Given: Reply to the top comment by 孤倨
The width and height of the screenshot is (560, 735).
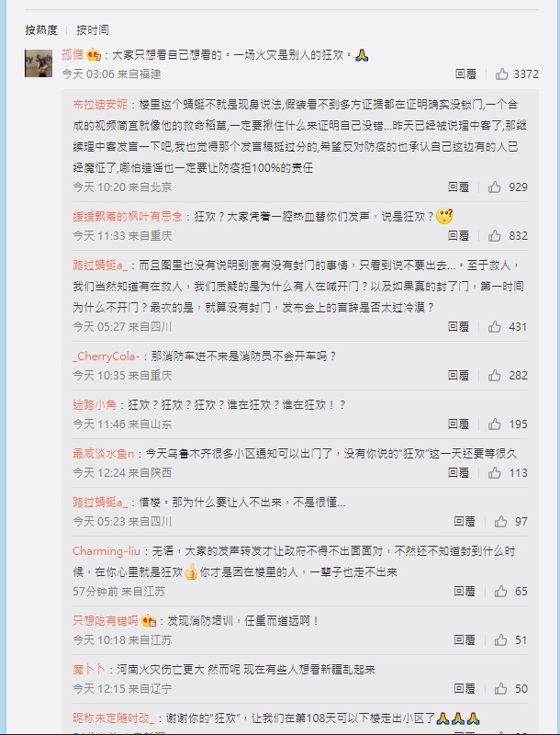Looking at the screenshot, I should 465,74.
